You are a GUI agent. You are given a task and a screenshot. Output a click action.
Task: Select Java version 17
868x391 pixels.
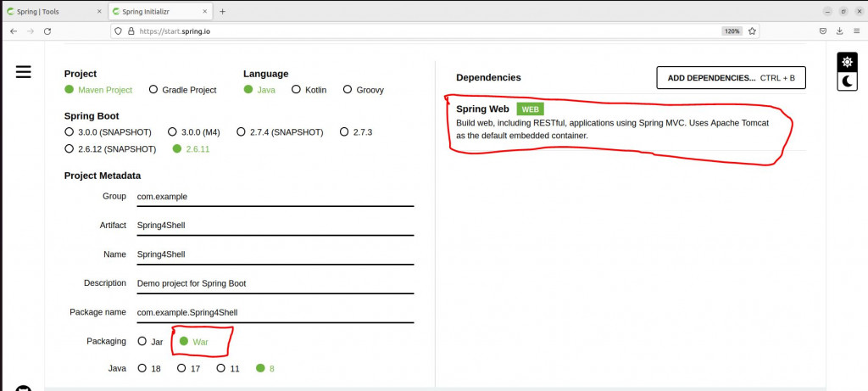[x=189, y=368]
